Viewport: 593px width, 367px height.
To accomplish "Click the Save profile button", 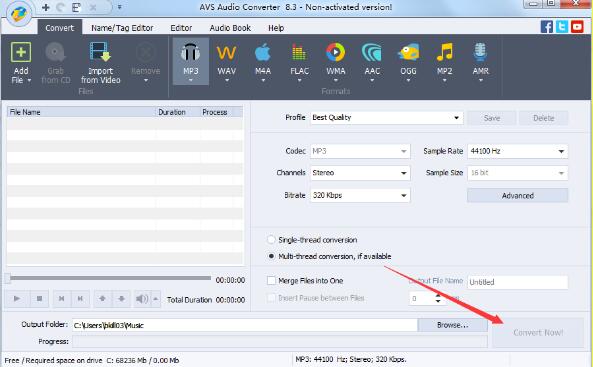I will (492, 118).
